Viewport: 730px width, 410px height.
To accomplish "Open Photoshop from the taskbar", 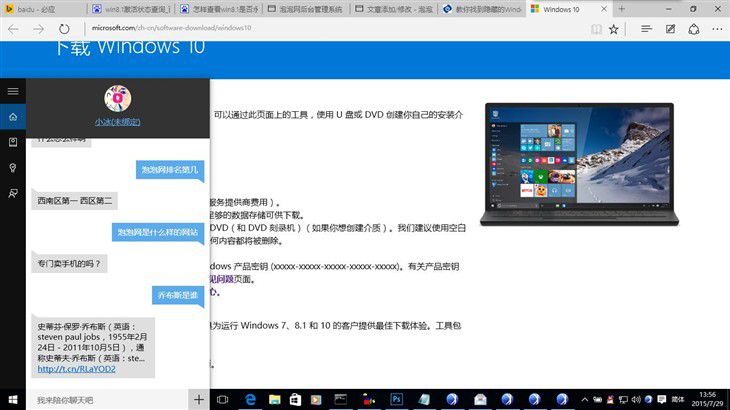I will [x=397, y=399].
